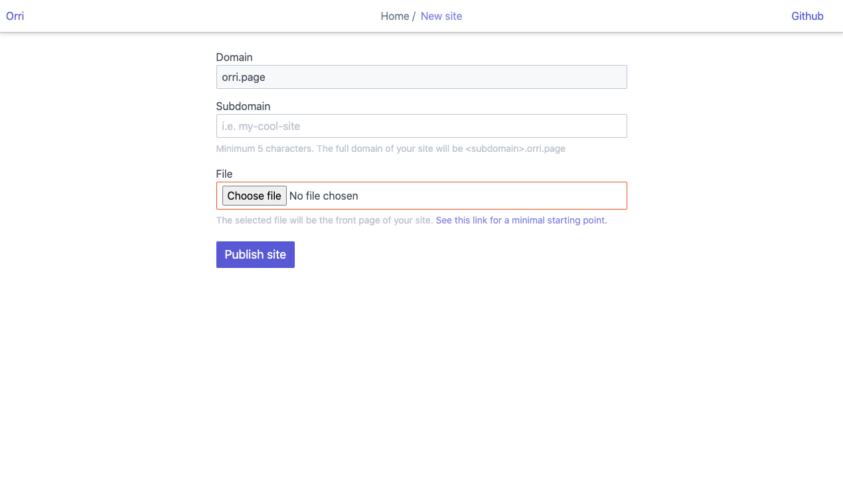843x504 pixels.
Task: Open the minimal starting point link
Action: coord(521,220)
